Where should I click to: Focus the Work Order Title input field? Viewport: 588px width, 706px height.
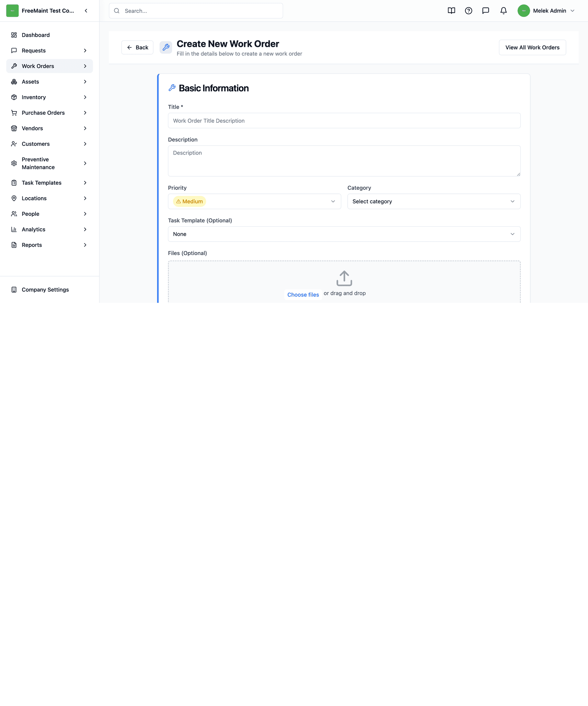344,120
